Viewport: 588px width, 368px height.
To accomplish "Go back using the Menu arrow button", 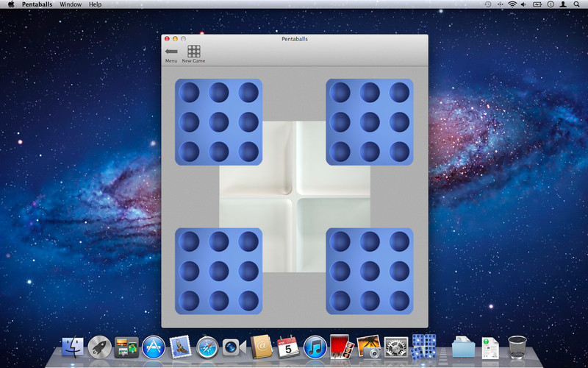I will pyautogui.click(x=171, y=54).
